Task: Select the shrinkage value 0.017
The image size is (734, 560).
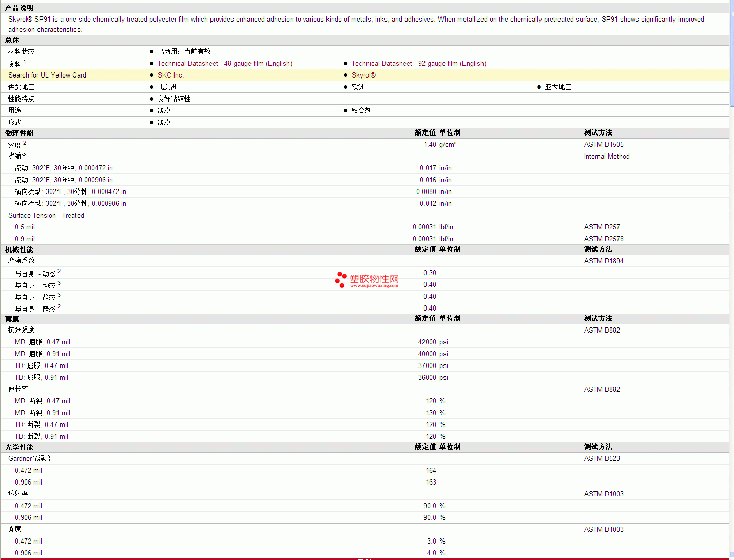Action: click(x=428, y=168)
